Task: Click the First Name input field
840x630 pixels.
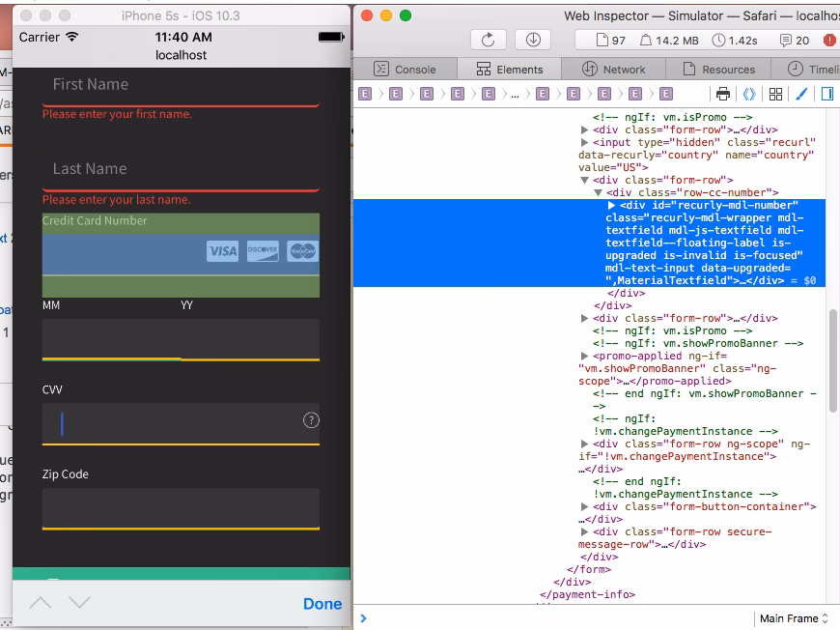Action: pos(181,85)
